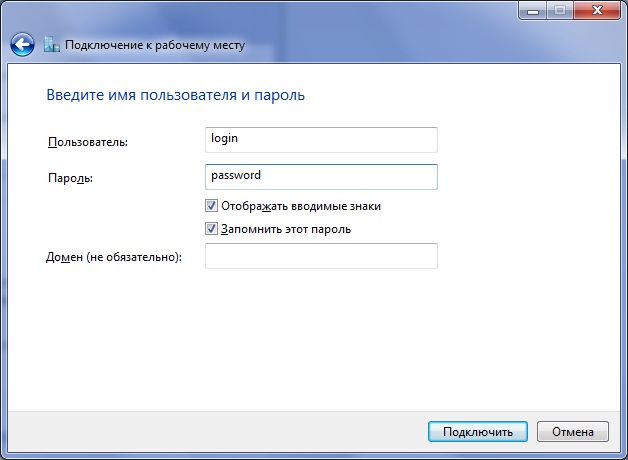The height and width of the screenshot is (460, 628).
Task: Toggle the 'Отображать вводимые знаки' checkbox
Action: click(x=211, y=206)
